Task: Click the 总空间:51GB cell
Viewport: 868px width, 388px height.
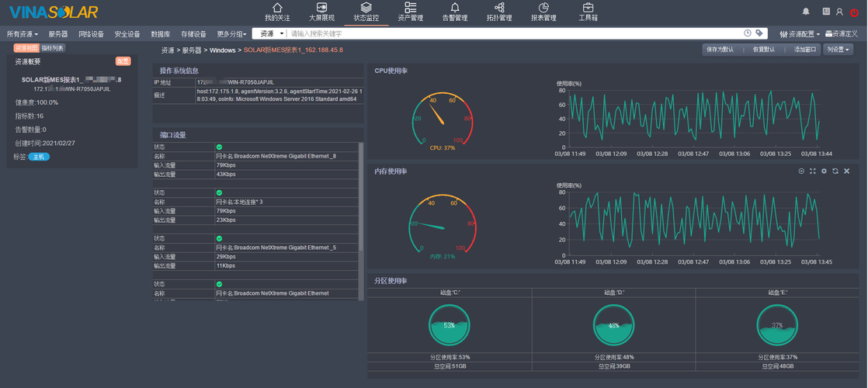Action: pos(450,366)
